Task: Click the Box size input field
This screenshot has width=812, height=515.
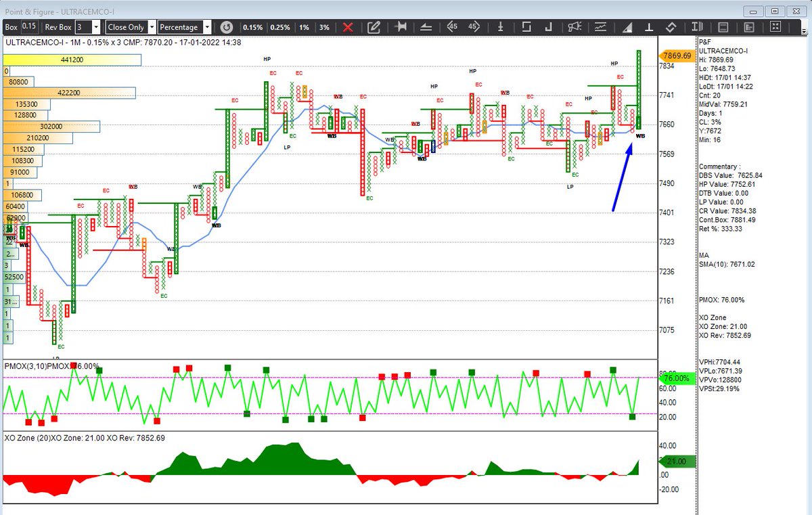Action: click(29, 26)
